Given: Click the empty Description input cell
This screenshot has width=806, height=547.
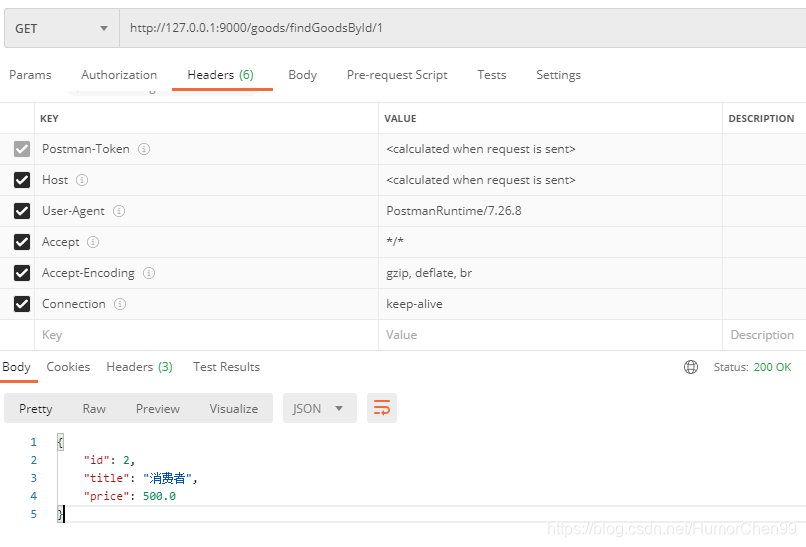Looking at the screenshot, I should click(764, 335).
